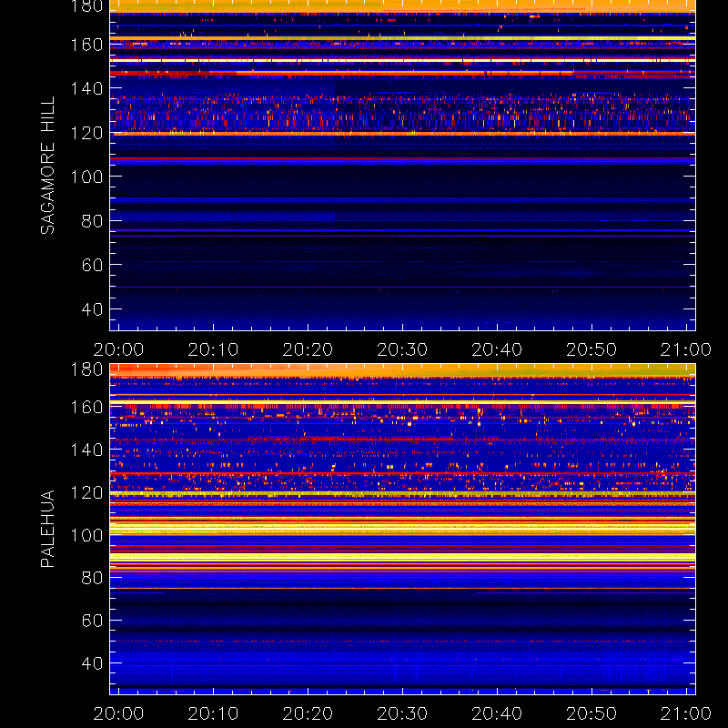
Task: Pick the 140 frequency label on Palehua plot
Action: click(x=86, y=450)
